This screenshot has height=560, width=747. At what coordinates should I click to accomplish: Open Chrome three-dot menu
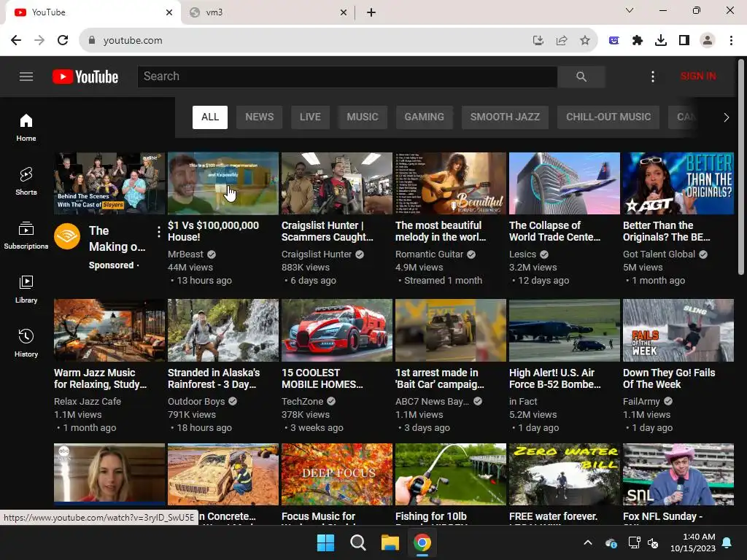731,41
